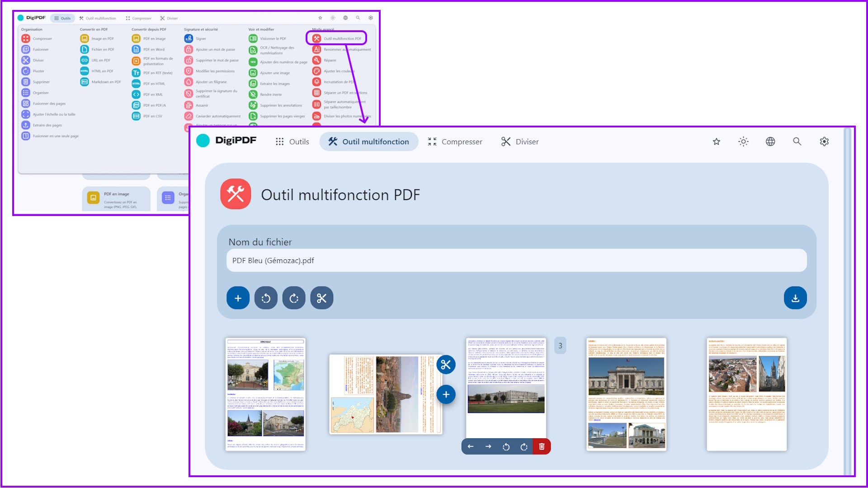Rotate pages left with the counterclockwise icon

coord(266,298)
